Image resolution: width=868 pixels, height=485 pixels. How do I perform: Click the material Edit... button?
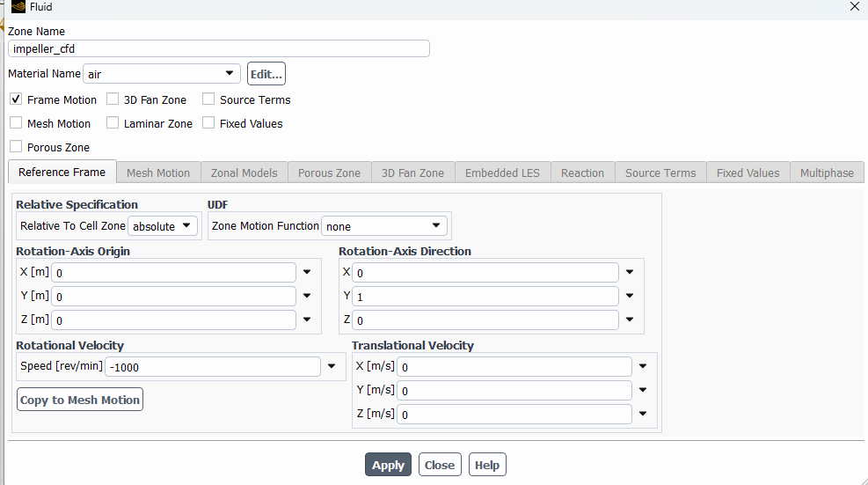(266, 74)
